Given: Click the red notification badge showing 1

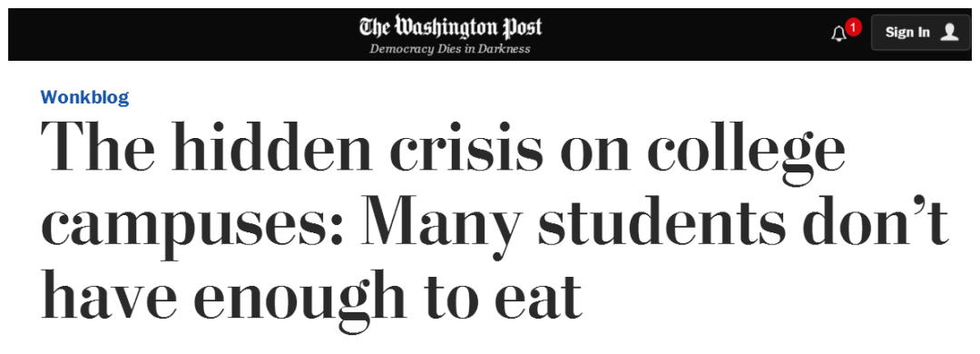Looking at the screenshot, I should (x=853, y=27).
